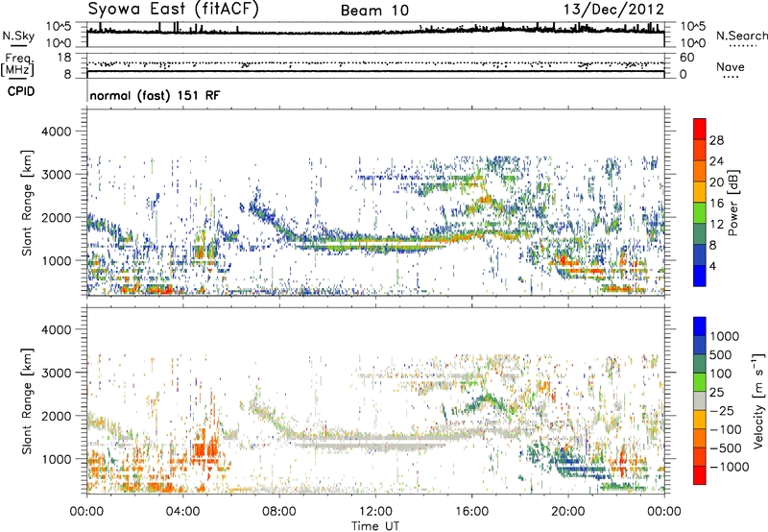Click the "100" label on the velocity colorbar
This screenshot has height=532, width=768.
coord(722,374)
